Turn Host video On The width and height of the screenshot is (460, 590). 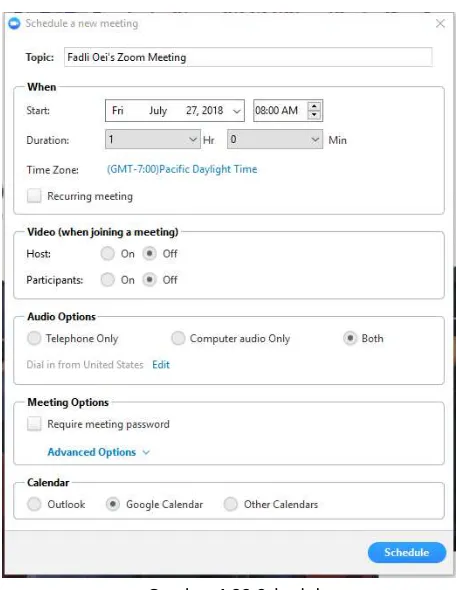pyautogui.click(x=108, y=254)
